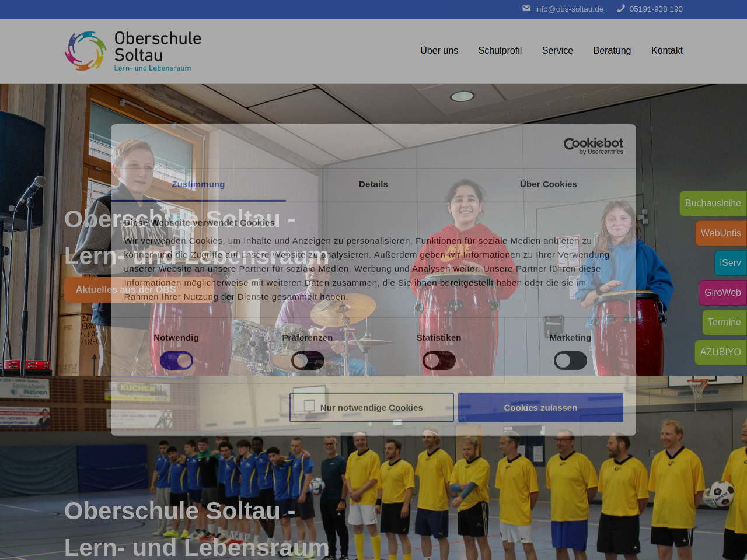Open the Kontakt menu item
The image size is (747, 560).
click(x=666, y=51)
